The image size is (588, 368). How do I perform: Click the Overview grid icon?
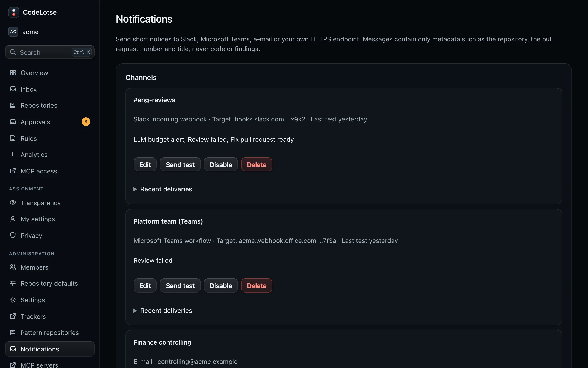tap(13, 72)
